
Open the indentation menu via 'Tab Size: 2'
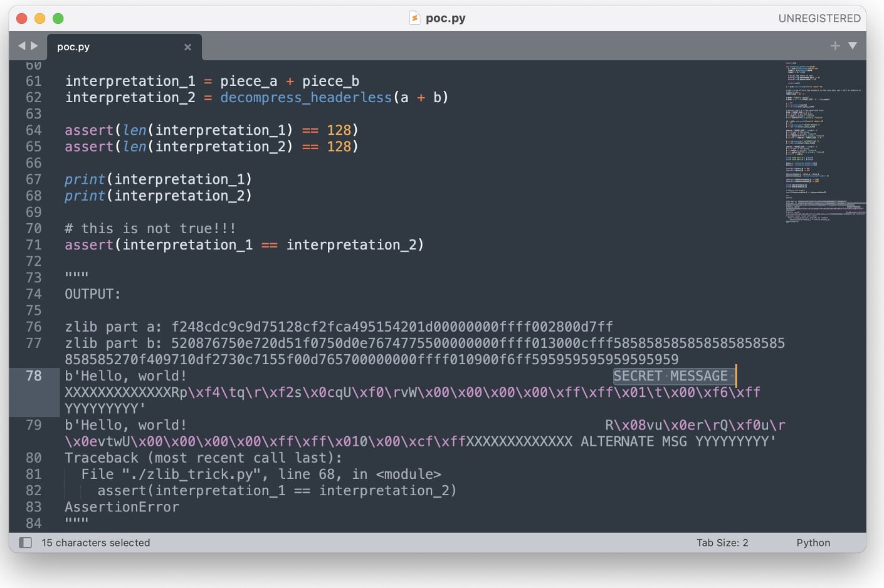(x=722, y=542)
